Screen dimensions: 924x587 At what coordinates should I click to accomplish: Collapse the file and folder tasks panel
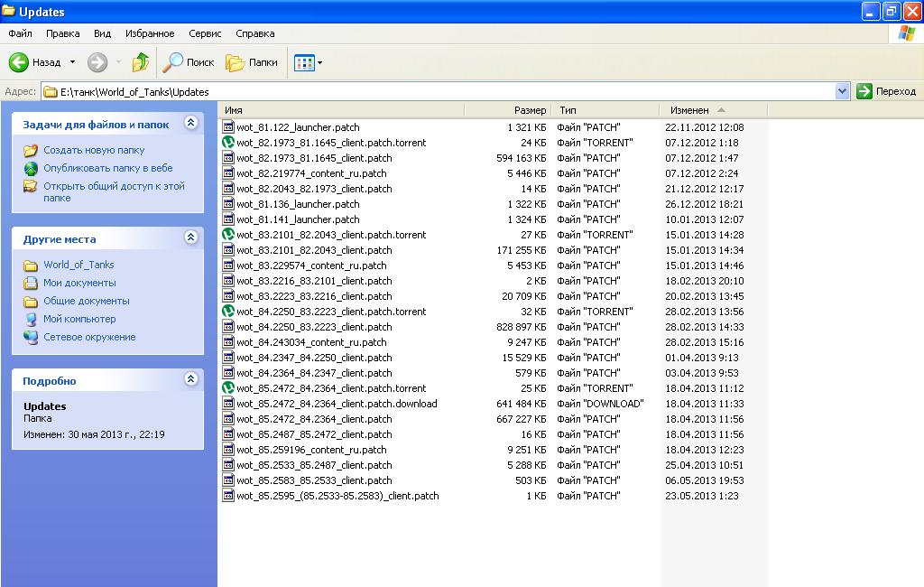pyautogui.click(x=190, y=123)
